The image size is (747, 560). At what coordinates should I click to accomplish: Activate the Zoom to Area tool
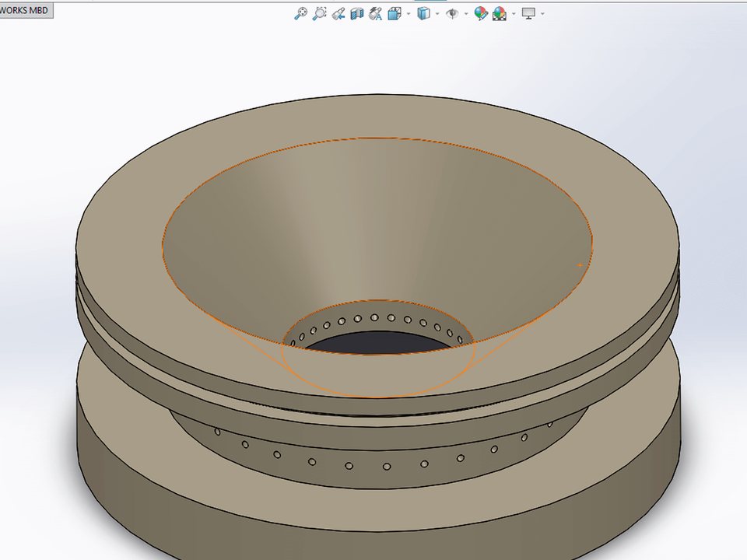click(x=319, y=13)
